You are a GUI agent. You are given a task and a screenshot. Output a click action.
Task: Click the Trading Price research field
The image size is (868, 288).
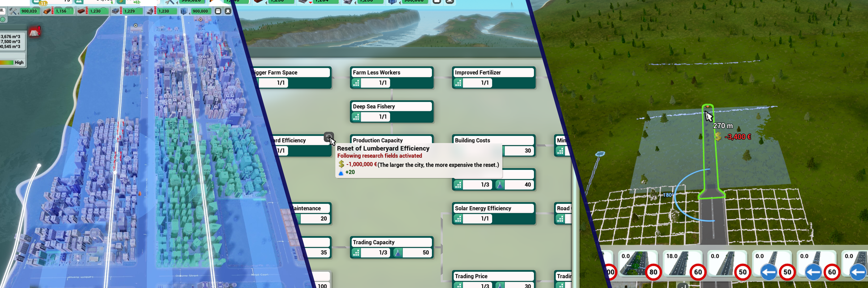tap(493, 276)
